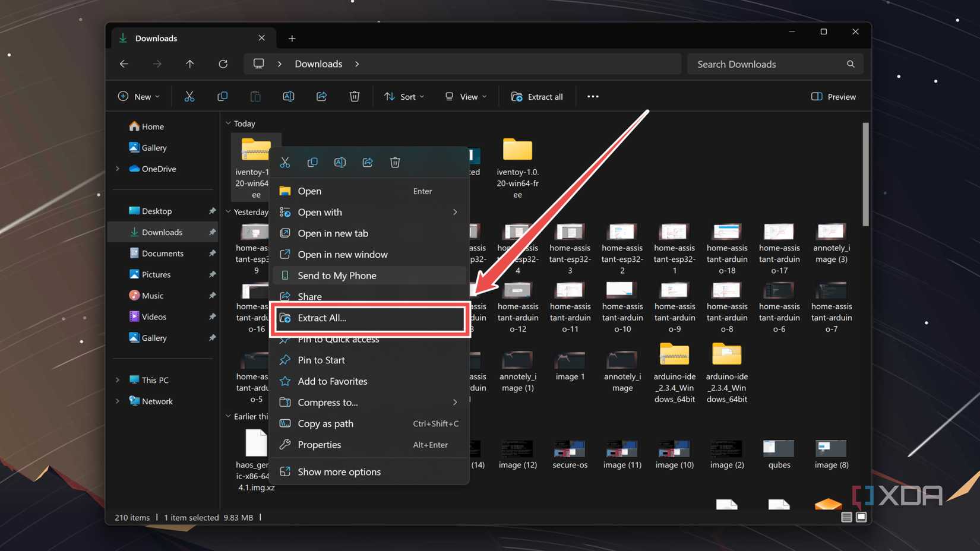Choose Show more options in the context menu

[x=339, y=472]
